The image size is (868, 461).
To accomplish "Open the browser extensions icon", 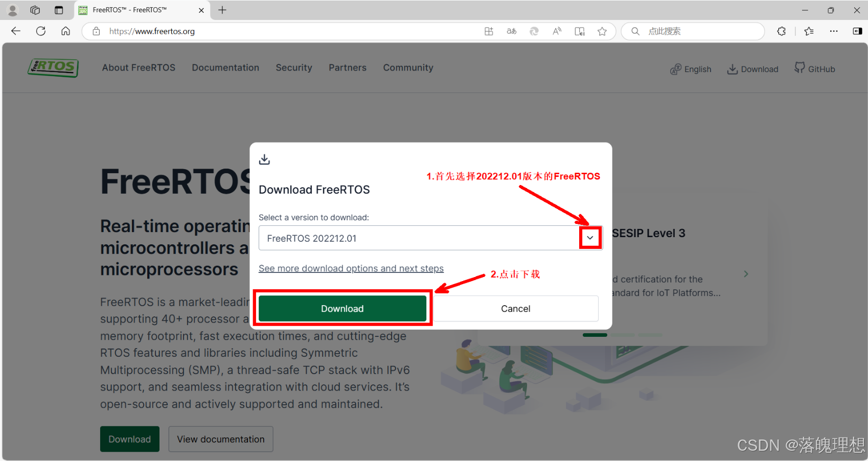I will pos(782,31).
